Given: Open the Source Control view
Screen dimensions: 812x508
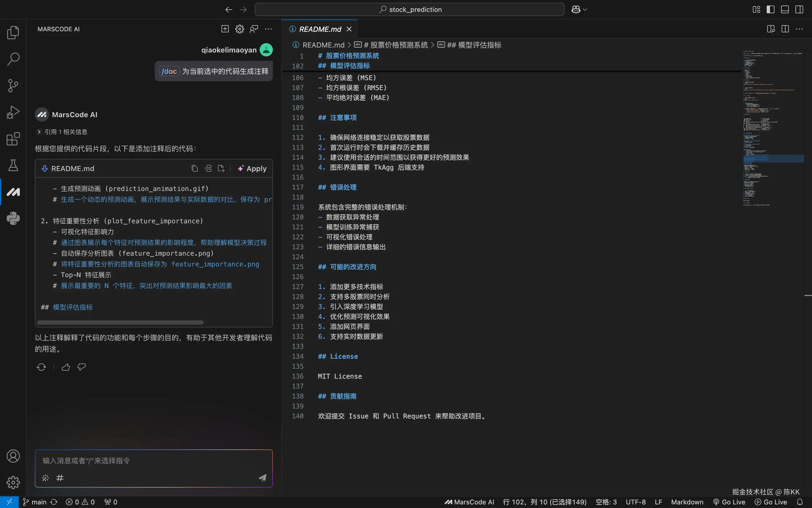Looking at the screenshot, I should point(13,86).
